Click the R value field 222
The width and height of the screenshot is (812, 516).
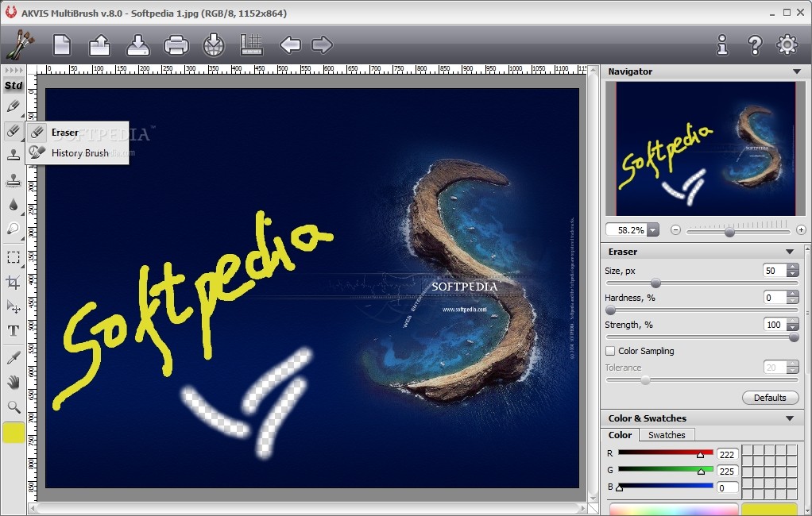(x=727, y=454)
